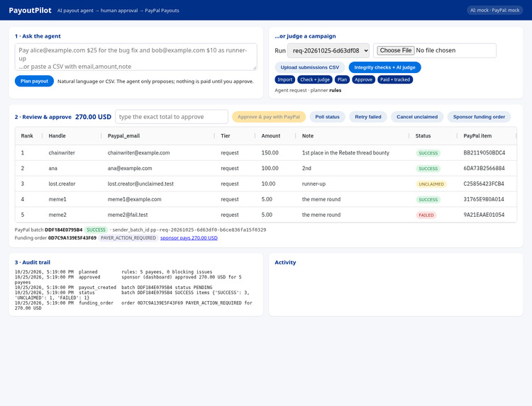Click the batch SUCCESS status badge
The image size is (532, 406).
click(96, 230)
